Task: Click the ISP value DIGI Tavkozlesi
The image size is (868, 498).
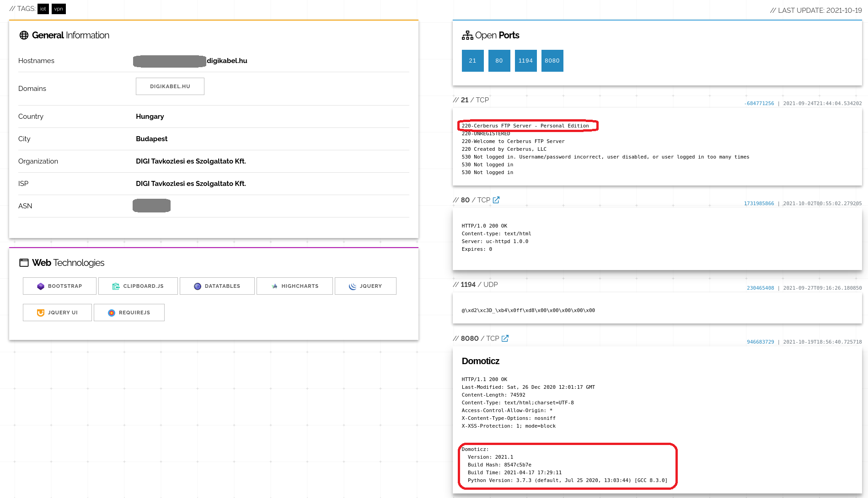Action: (x=191, y=184)
